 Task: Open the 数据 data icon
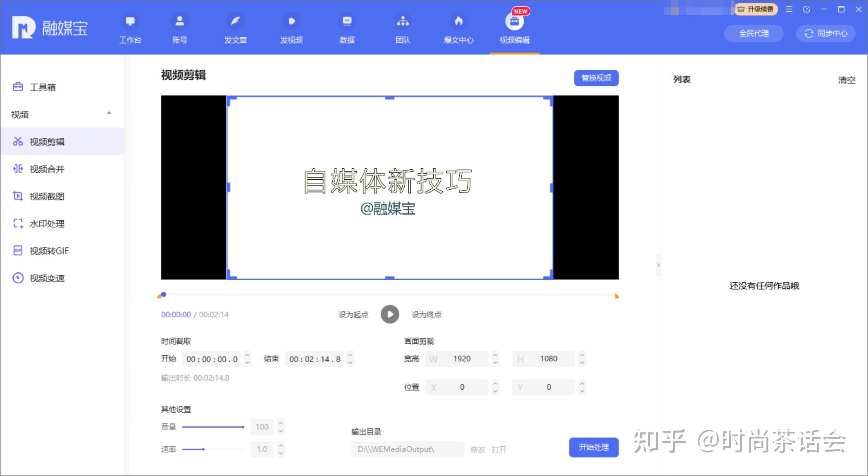(347, 21)
